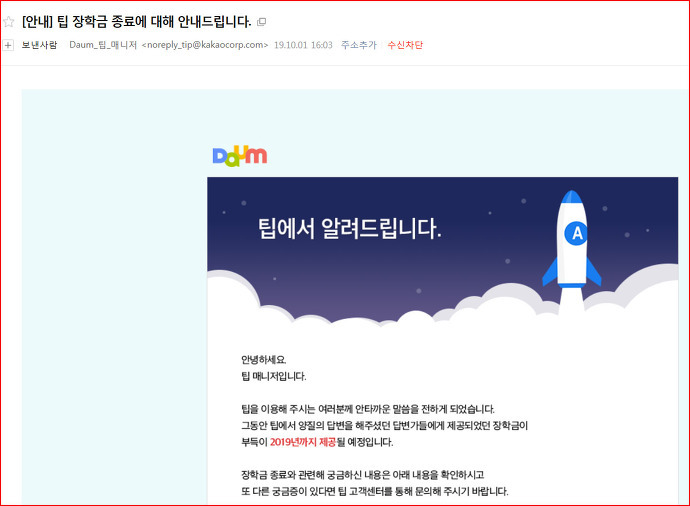Click the red 수신차단 link
Image resolution: width=690 pixels, height=506 pixels.
click(405, 45)
